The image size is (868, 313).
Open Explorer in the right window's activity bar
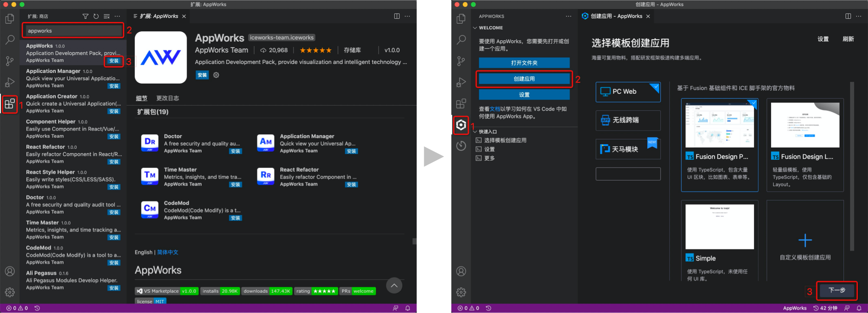click(x=461, y=19)
